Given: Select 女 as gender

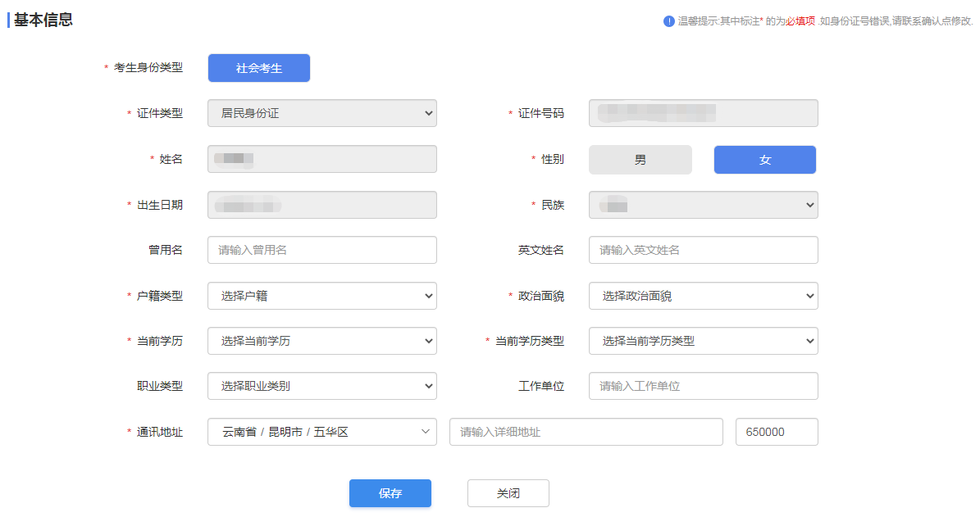Looking at the screenshot, I should pyautogui.click(x=764, y=160).
